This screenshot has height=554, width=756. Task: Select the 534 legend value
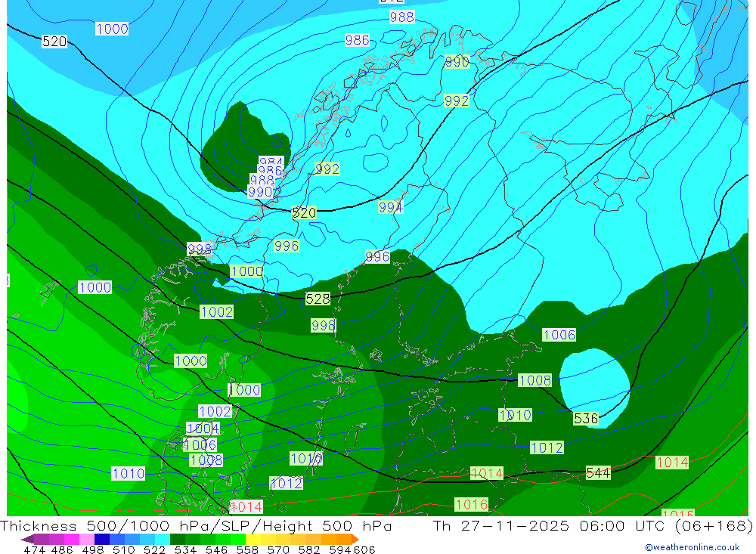pos(186,549)
